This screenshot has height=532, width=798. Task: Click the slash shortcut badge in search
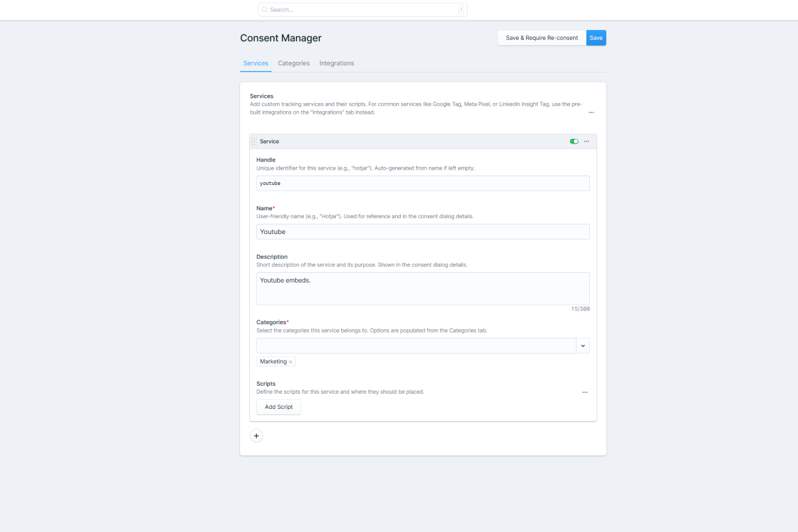pyautogui.click(x=460, y=9)
